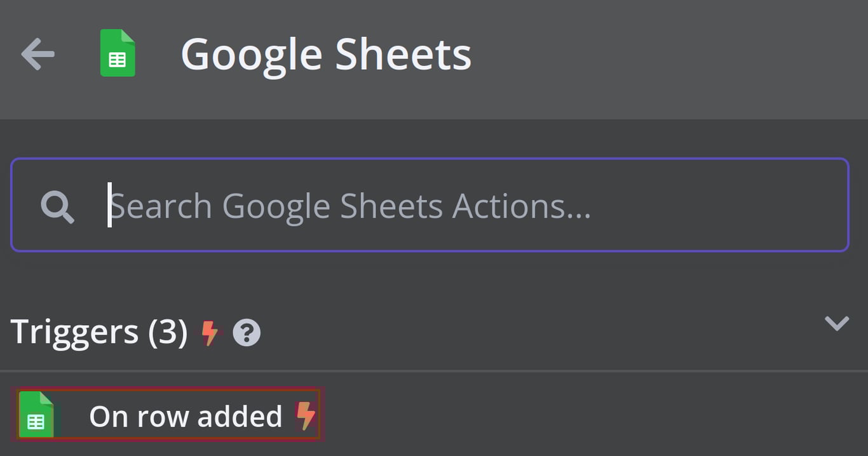Click the lightning icon beside On row added

pos(306,415)
